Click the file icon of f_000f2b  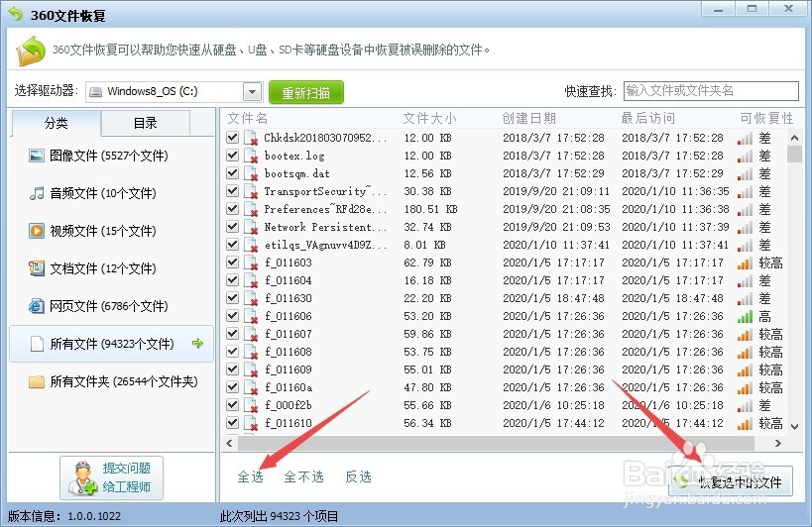(251, 405)
